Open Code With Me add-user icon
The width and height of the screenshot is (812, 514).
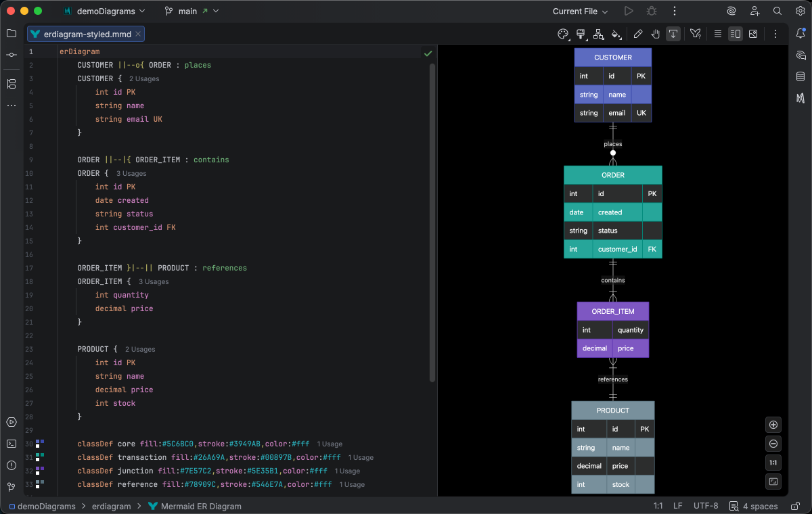754,11
